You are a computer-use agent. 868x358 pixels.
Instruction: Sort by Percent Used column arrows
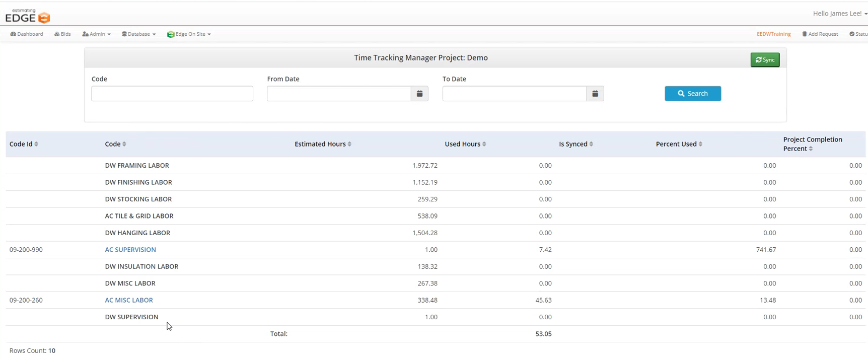pos(700,145)
